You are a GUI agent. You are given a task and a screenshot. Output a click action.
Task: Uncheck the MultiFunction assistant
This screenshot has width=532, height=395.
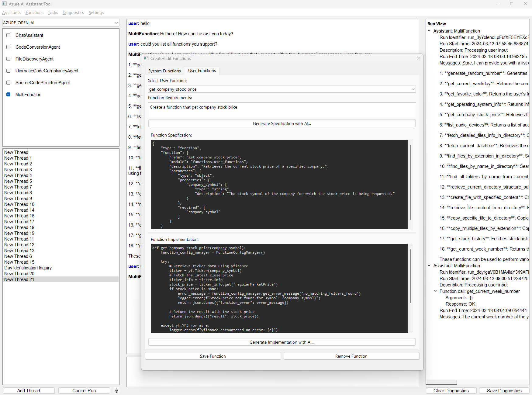[x=8, y=95]
